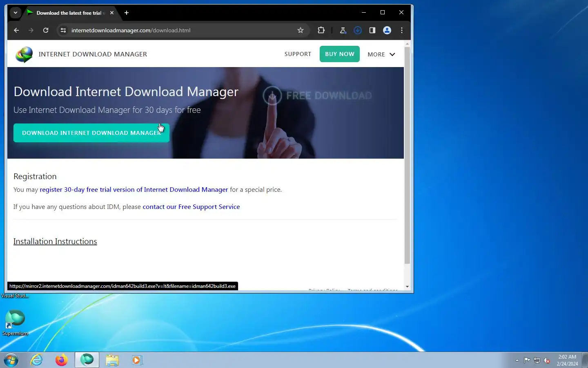Open the browser Downloads icon
The image size is (588, 368).
[358, 30]
